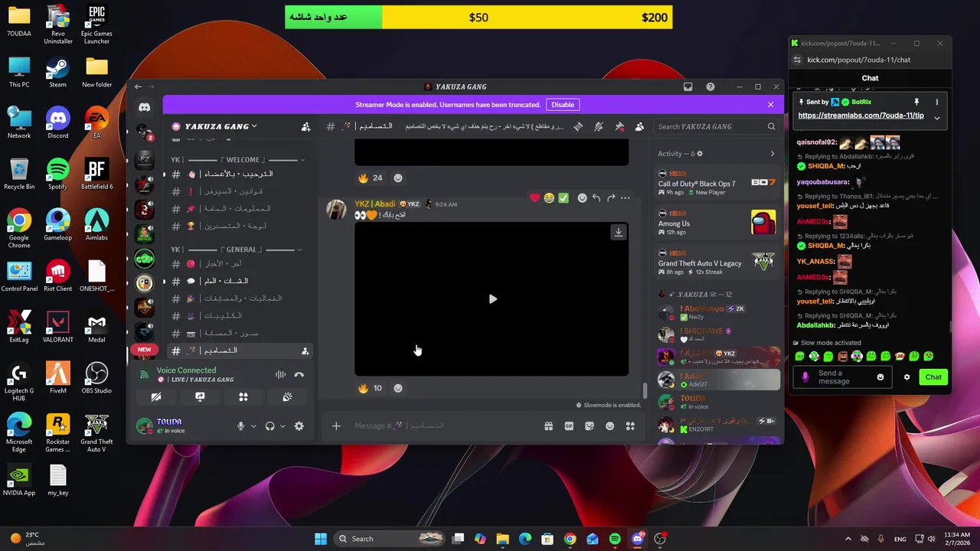The width and height of the screenshot is (980, 551).
Task: Open sticker picker in message bar
Action: coord(590,425)
